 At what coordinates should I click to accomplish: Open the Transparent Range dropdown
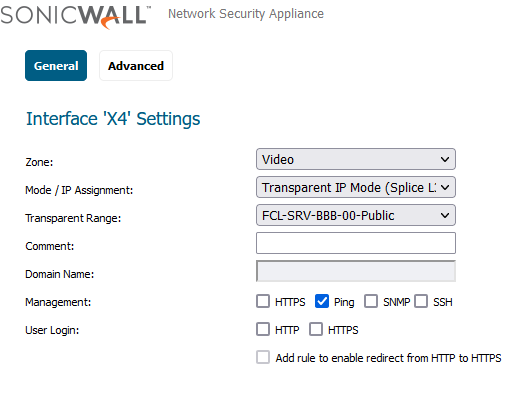tap(356, 215)
